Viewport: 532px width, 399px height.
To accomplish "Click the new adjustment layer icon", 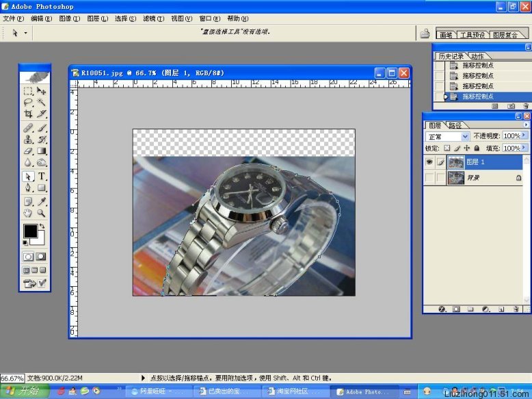I will coord(486,309).
